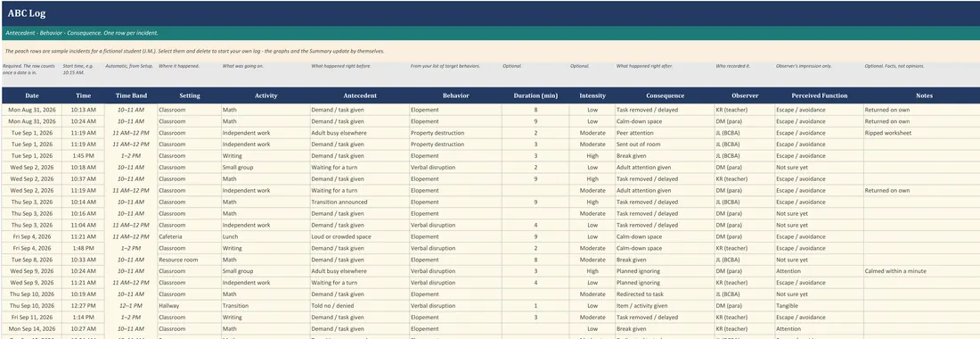Select the Cafeteria setting cell

(x=190, y=236)
